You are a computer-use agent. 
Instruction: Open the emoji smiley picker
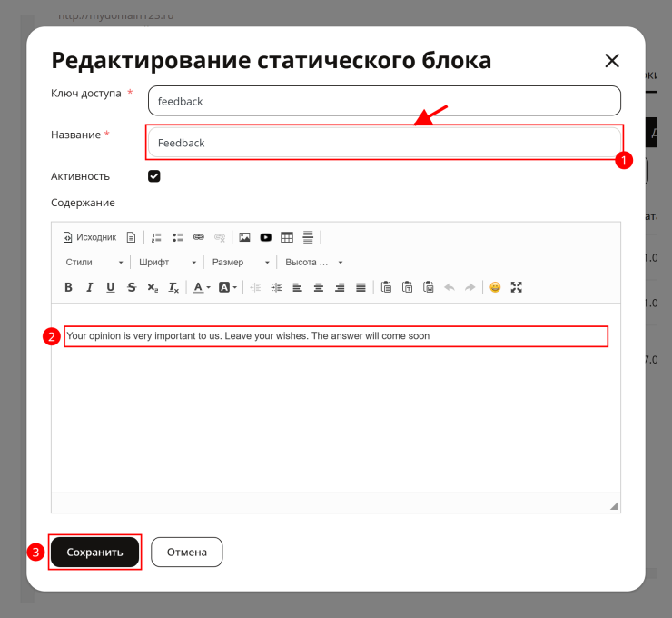pos(495,287)
